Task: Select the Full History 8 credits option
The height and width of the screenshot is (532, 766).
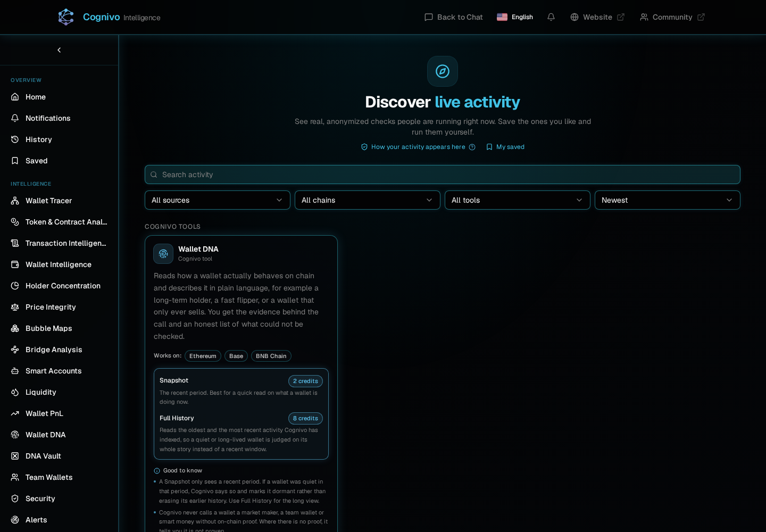Action: tap(241, 433)
